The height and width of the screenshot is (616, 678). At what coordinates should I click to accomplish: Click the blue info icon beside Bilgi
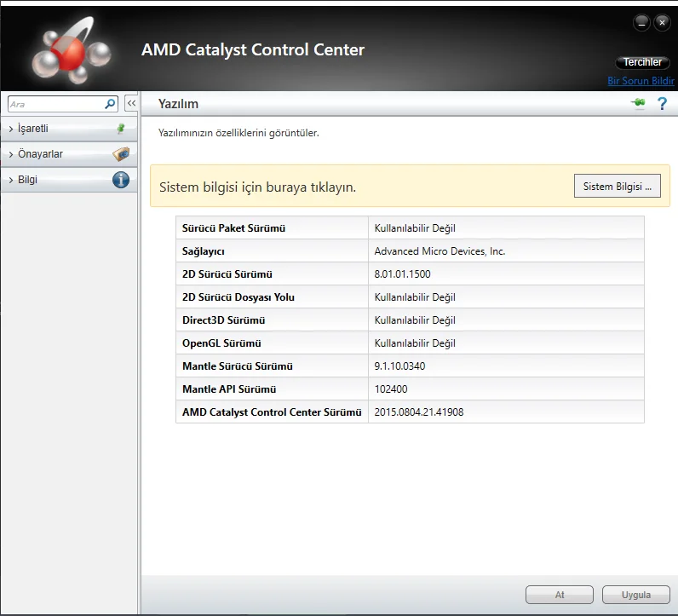coord(121,180)
